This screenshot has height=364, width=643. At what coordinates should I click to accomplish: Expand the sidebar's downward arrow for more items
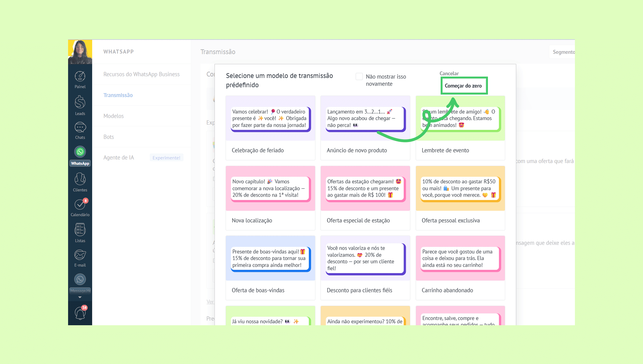pos(80,297)
